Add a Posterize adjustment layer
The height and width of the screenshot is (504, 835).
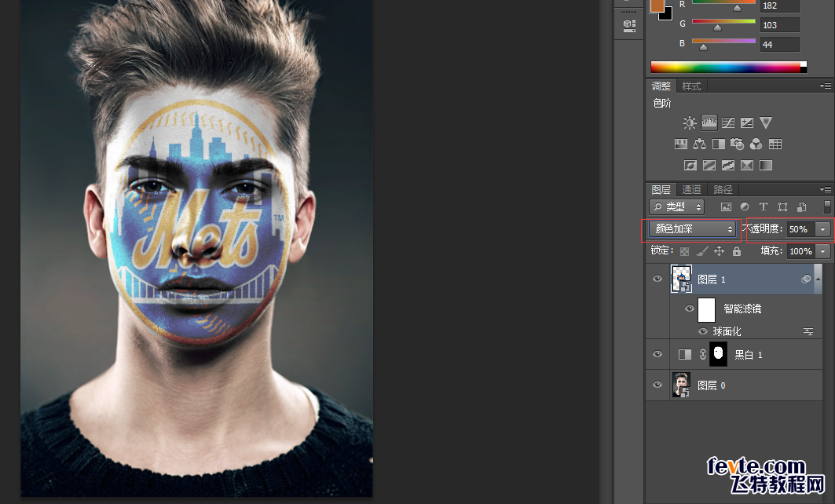point(709,166)
